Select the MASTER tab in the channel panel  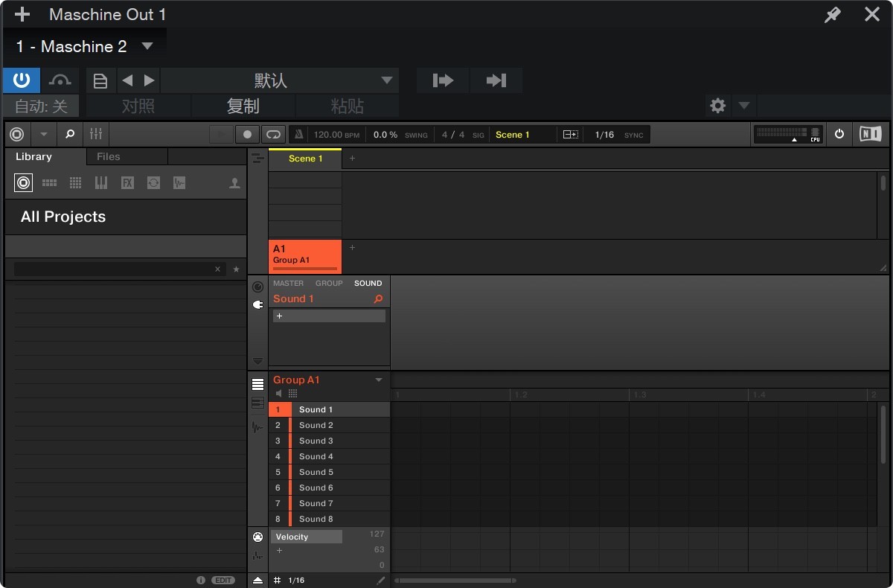288,283
